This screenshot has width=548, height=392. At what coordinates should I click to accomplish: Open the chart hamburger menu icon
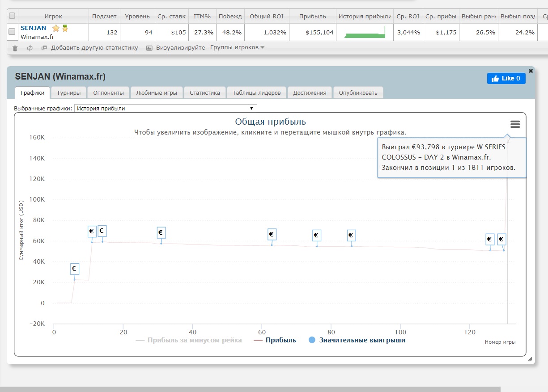pos(515,124)
